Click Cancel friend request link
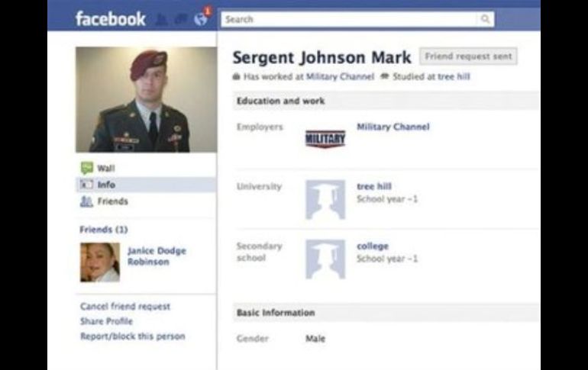The width and height of the screenshot is (588, 370). [125, 307]
